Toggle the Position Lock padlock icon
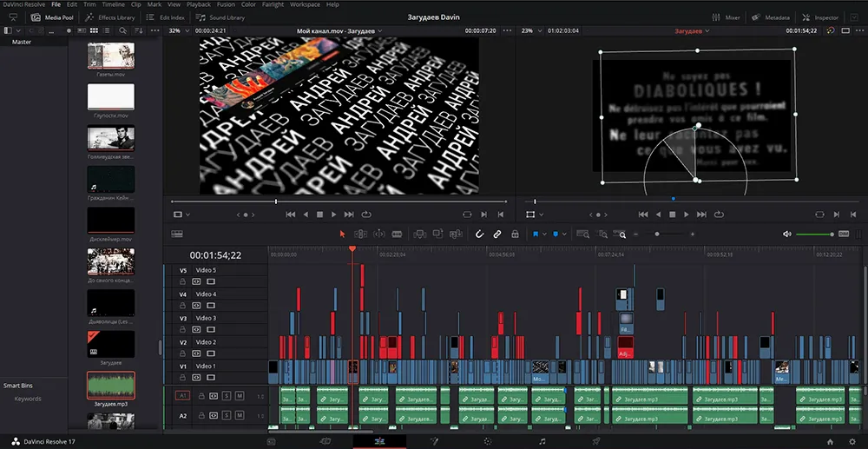 (515, 234)
